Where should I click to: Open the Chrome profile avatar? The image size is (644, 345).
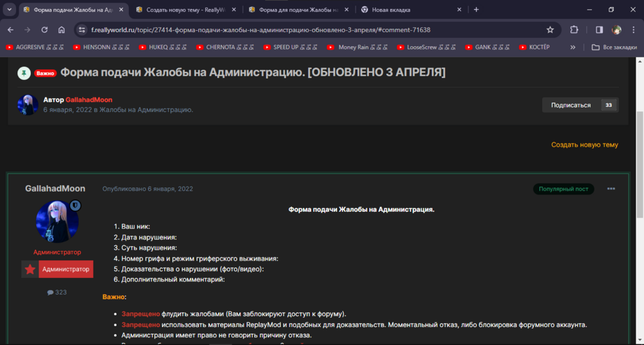(616, 30)
